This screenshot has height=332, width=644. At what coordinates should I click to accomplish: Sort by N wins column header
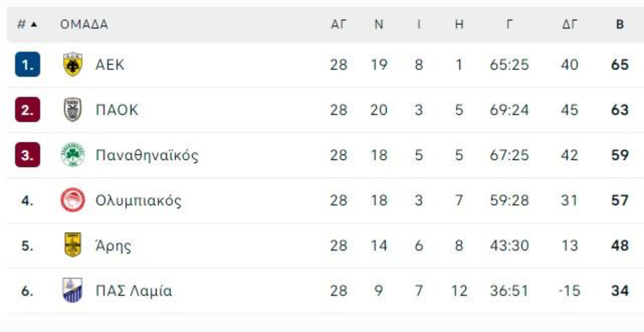click(x=379, y=25)
